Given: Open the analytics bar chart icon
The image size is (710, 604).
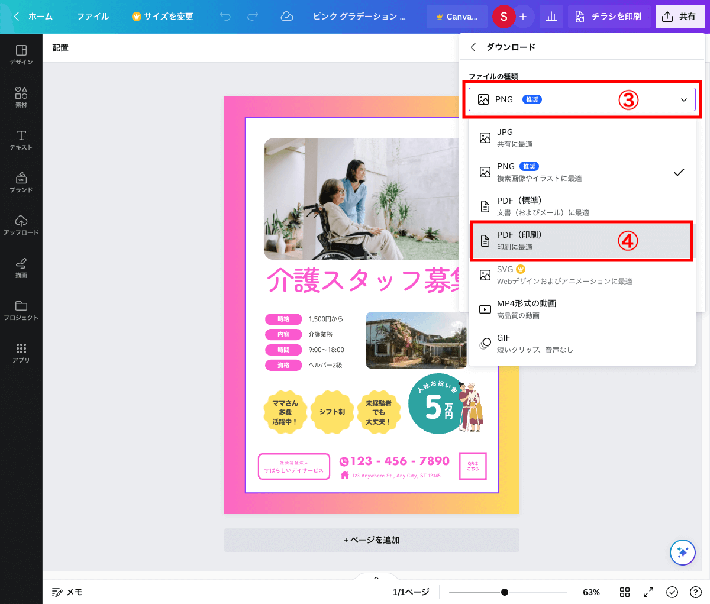Looking at the screenshot, I should [551, 17].
